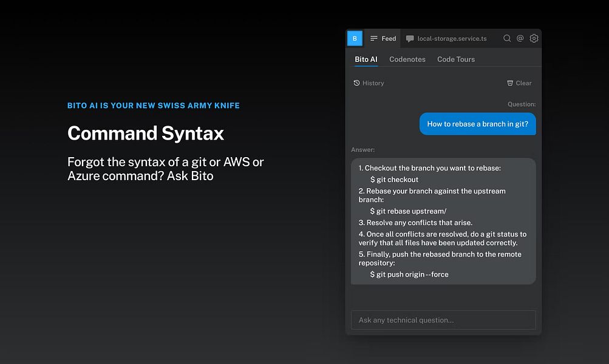609x364 pixels.
Task: Click the 'Answer:' label
Action: (x=362, y=150)
